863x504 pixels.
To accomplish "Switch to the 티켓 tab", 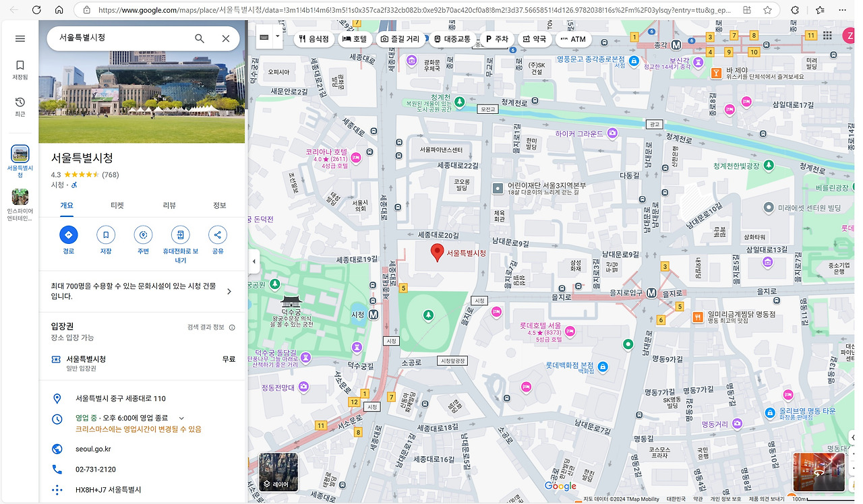I will [x=118, y=206].
